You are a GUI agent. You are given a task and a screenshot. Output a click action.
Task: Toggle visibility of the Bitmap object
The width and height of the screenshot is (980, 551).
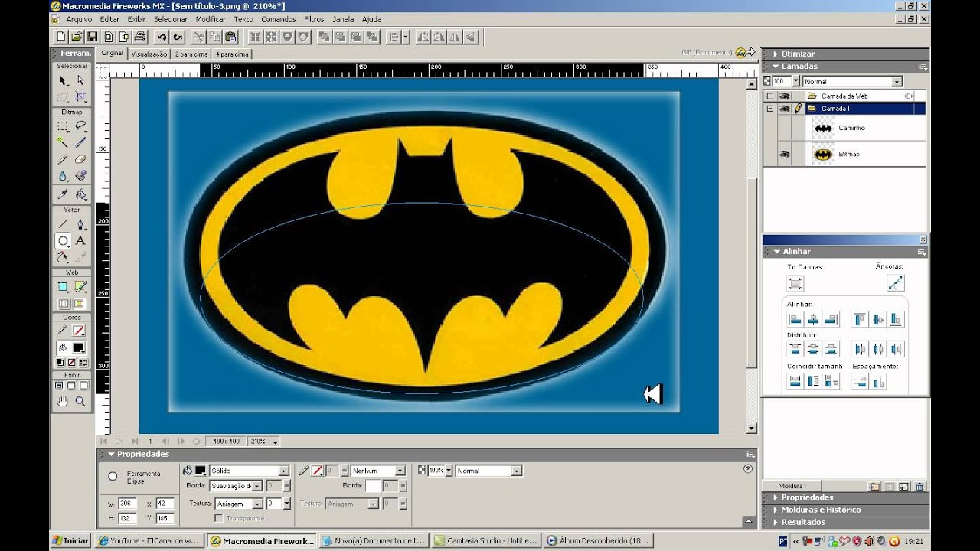[784, 154]
